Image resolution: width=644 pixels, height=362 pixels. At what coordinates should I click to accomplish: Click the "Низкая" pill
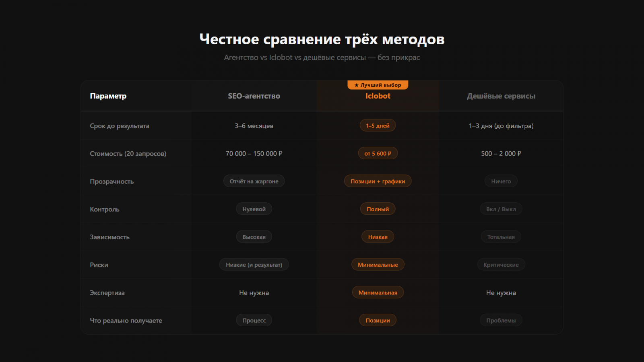[x=378, y=237]
